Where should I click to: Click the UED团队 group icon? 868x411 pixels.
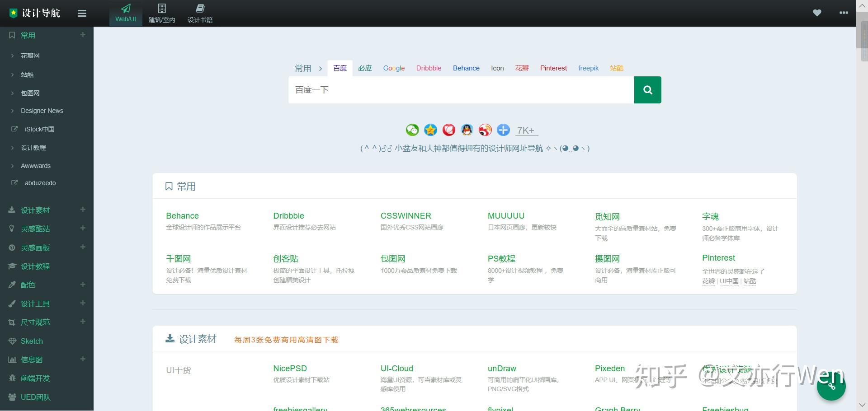point(12,397)
